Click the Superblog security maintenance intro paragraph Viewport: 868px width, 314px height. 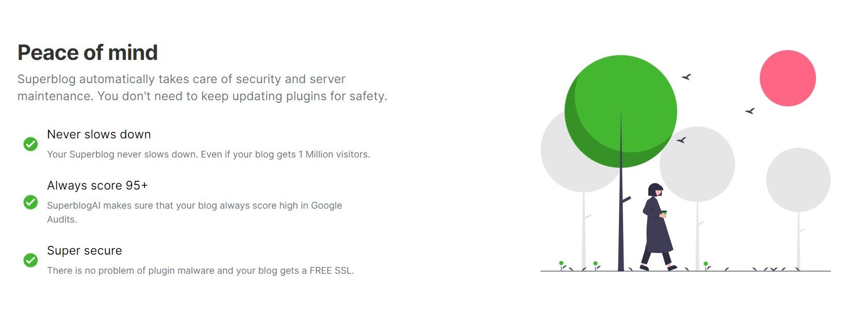point(202,88)
